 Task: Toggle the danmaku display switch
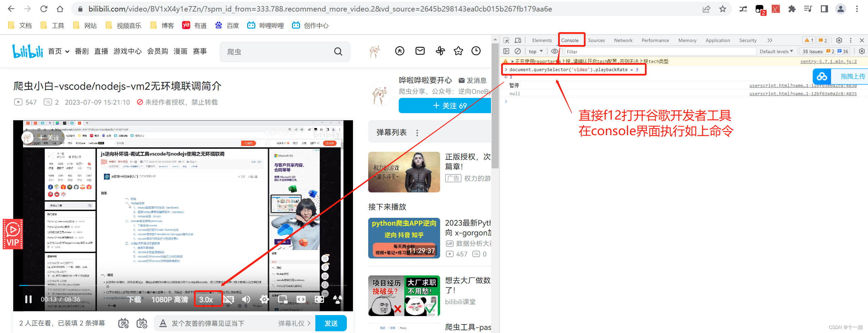point(123,324)
